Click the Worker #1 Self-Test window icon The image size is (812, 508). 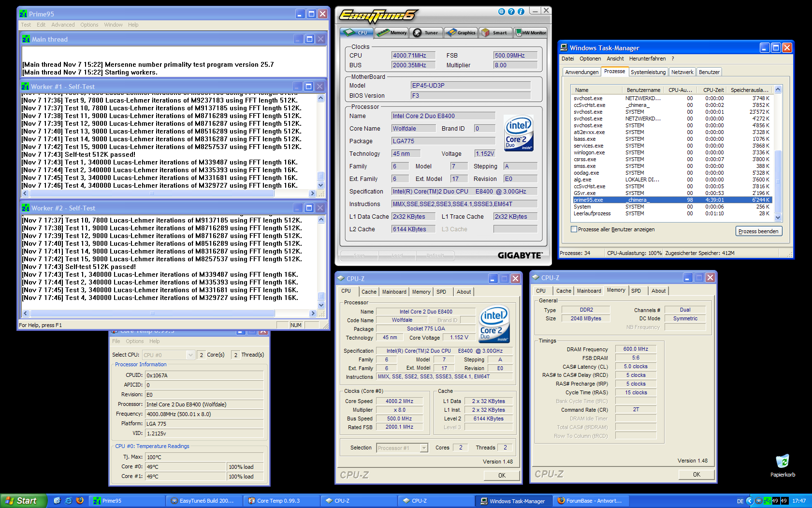tap(25, 86)
